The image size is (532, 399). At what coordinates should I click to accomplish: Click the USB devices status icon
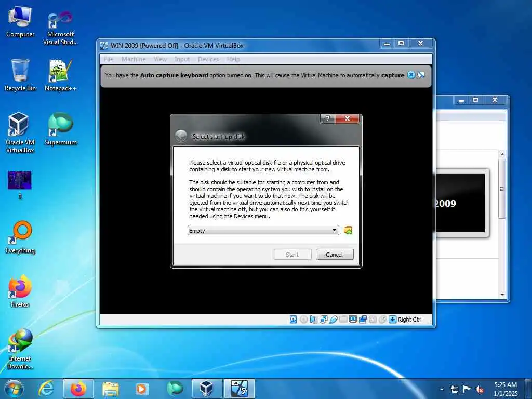pos(333,320)
